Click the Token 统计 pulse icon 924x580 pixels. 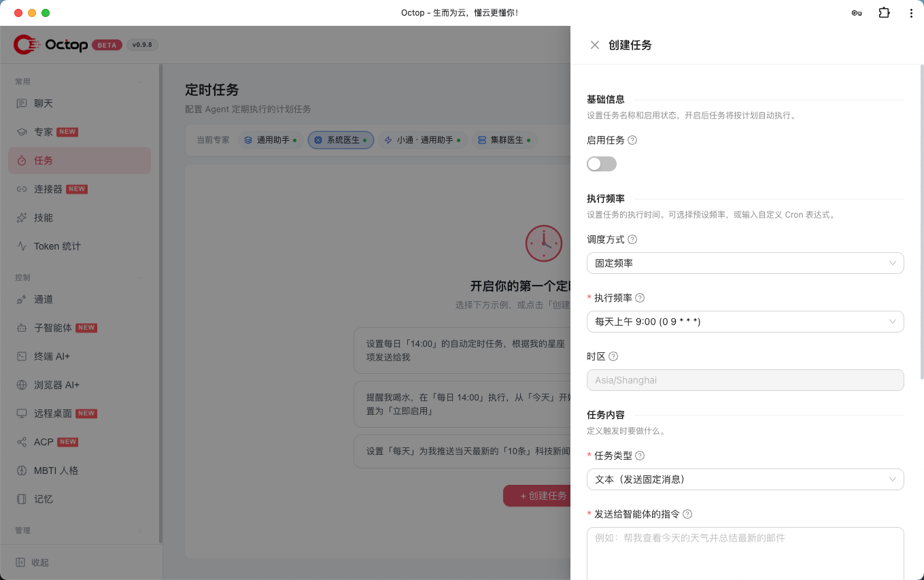coord(22,246)
